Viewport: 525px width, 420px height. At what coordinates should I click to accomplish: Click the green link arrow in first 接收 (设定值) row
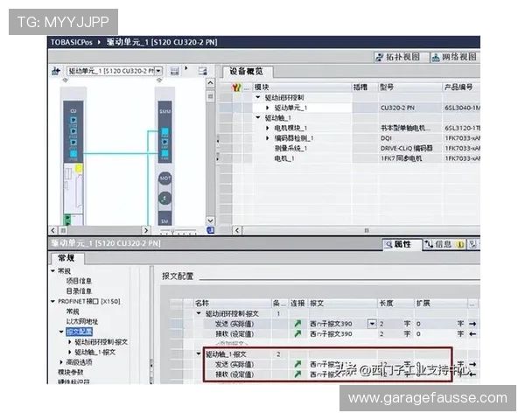coord(297,333)
